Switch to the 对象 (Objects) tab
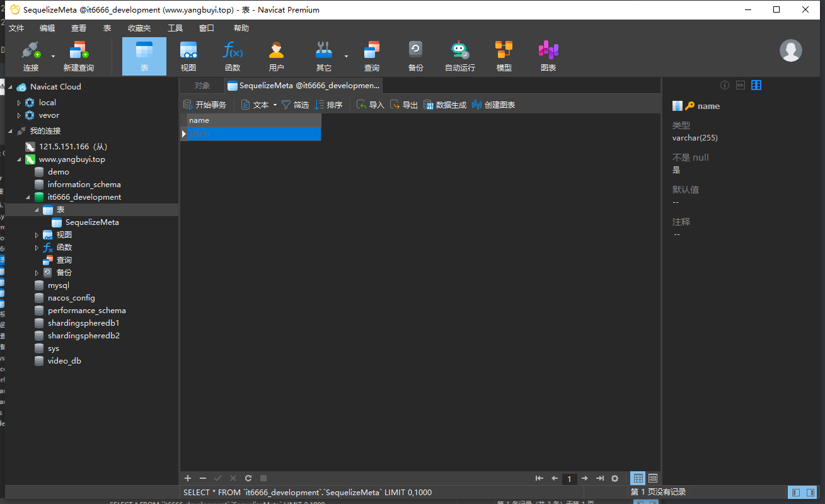Screen dimensions: 825x504 (x=202, y=86)
